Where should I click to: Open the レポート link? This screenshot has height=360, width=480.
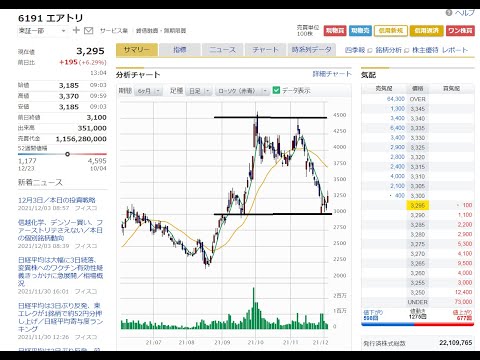tap(455, 50)
